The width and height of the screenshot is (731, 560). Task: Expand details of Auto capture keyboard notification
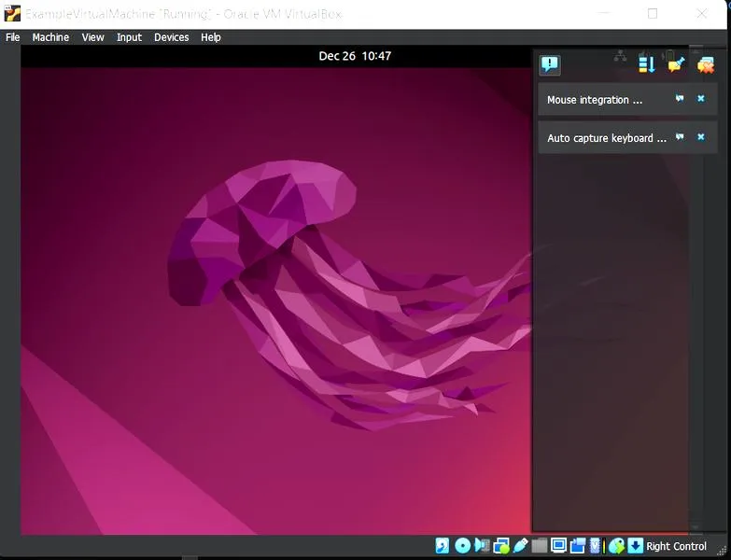click(680, 137)
